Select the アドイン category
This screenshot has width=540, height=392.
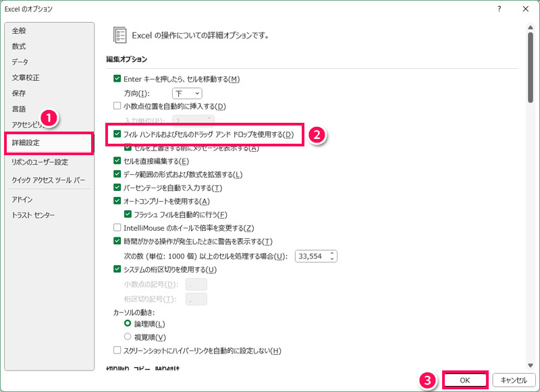(22, 199)
